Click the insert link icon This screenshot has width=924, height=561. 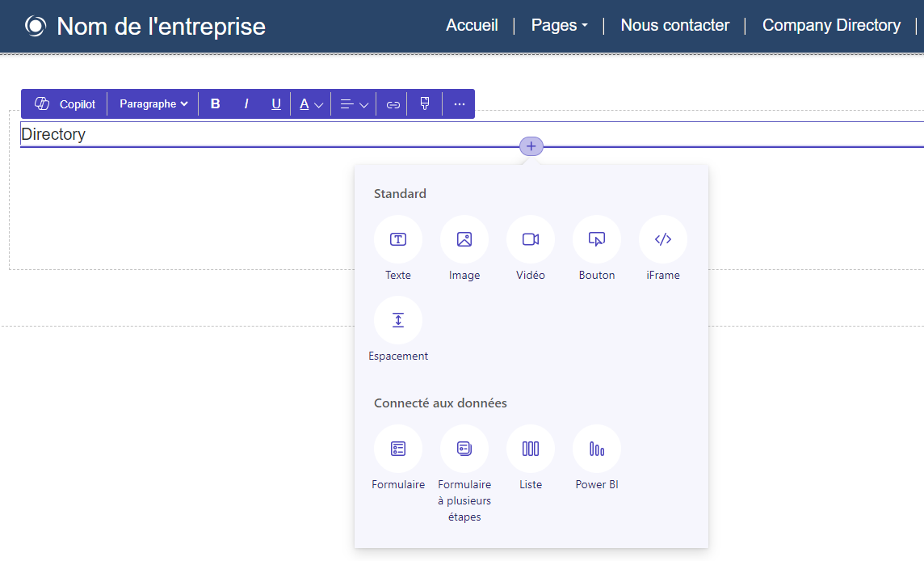393,104
